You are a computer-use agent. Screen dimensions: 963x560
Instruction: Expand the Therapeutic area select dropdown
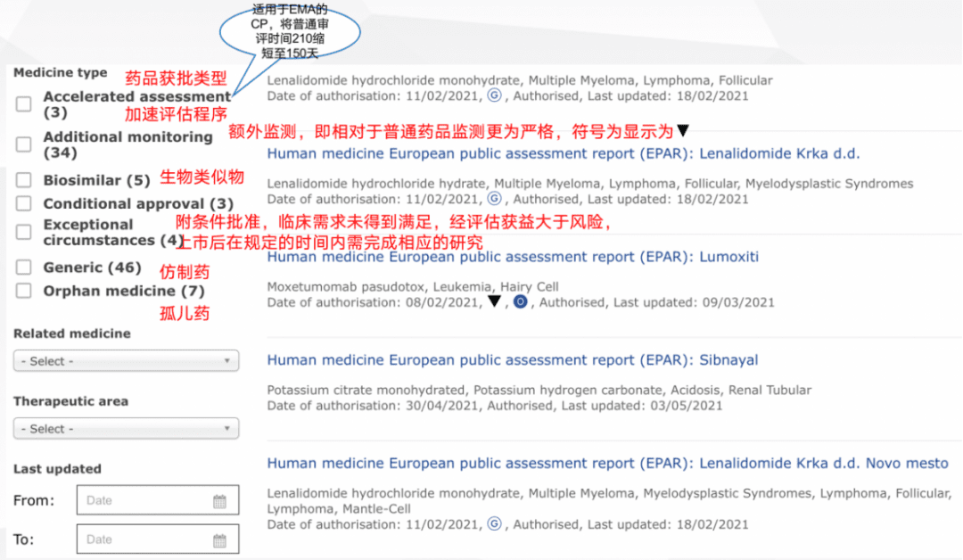click(x=126, y=429)
